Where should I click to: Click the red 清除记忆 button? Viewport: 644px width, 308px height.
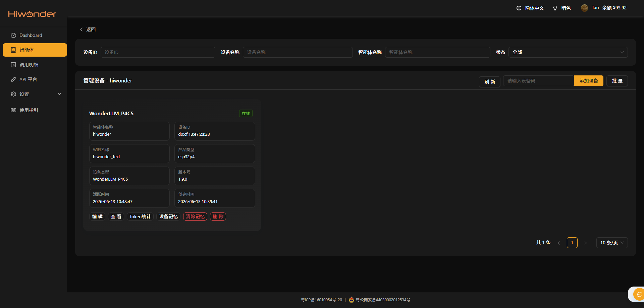tap(195, 217)
